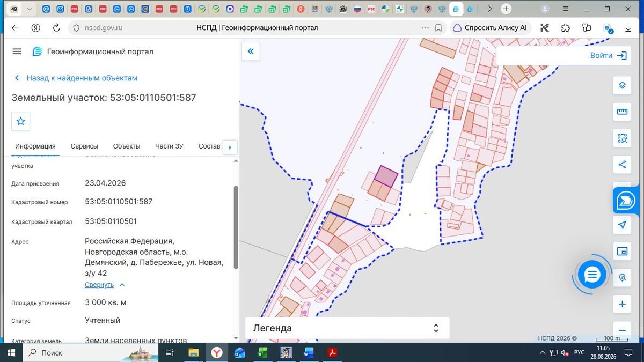Open Word from the Windows taskbar

309,353
